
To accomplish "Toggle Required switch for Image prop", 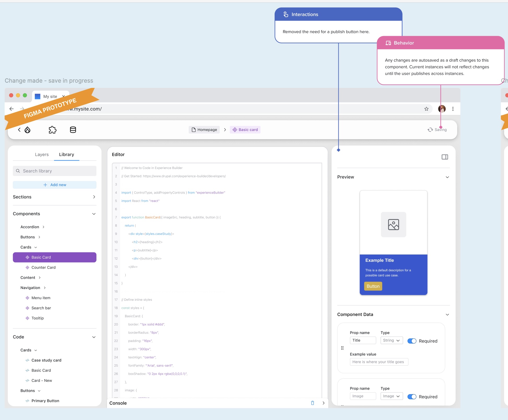I will [x=412, y=396].
